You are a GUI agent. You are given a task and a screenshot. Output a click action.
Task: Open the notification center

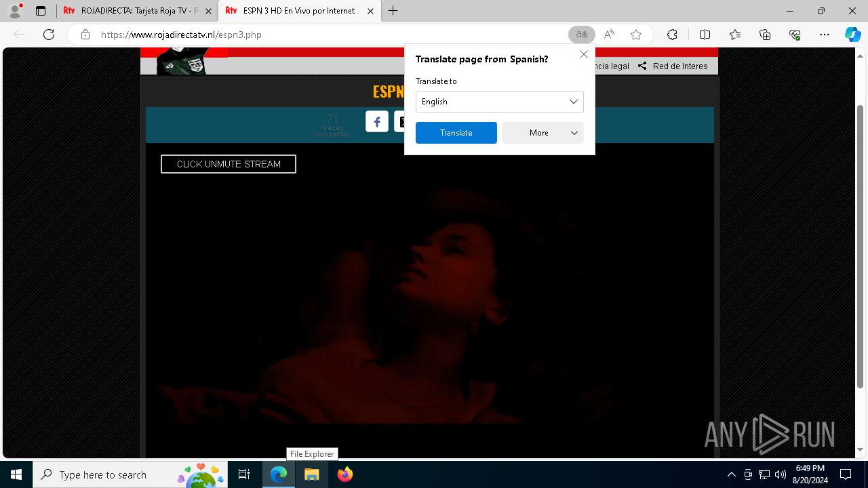coord(846,474)
